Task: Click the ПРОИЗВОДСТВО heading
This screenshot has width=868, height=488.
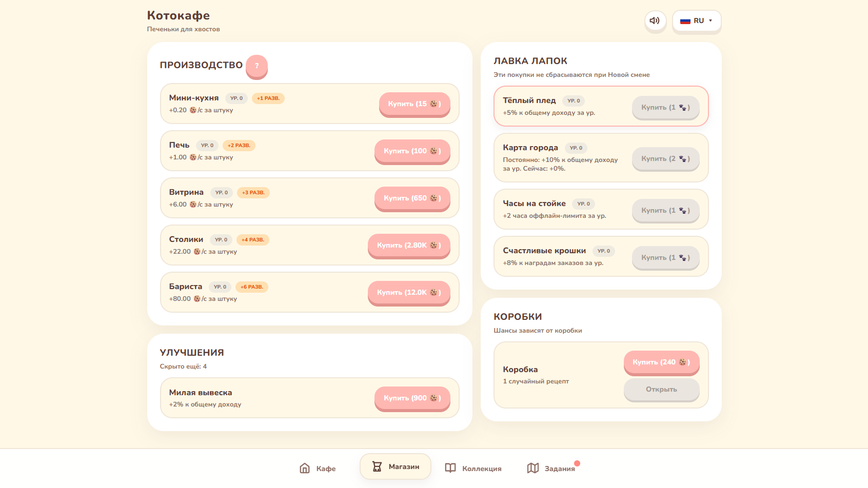Action: (x=201, y=65)
